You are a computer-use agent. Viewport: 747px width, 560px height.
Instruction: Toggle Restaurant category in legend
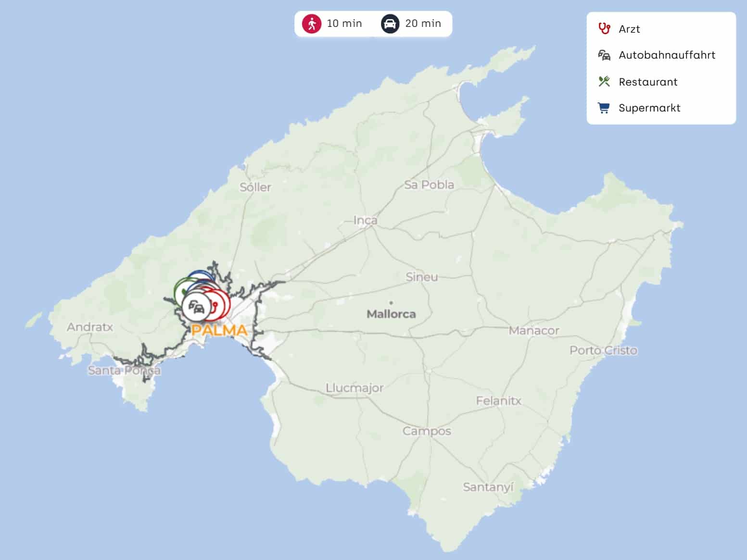(x=647, y=82)
